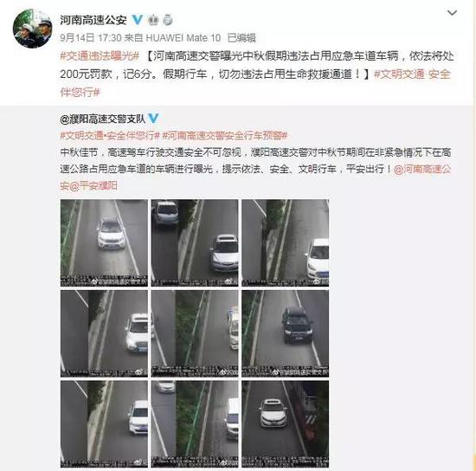This screenshot has width=476, height=471.
Task: Open @濮阳高速交警支队 reposted account
Action: click(x=103, y=119)
